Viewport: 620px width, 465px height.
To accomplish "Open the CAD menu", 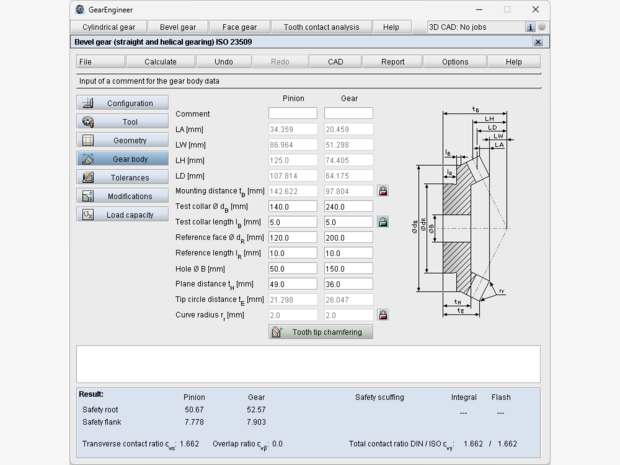I will [336, 61].
